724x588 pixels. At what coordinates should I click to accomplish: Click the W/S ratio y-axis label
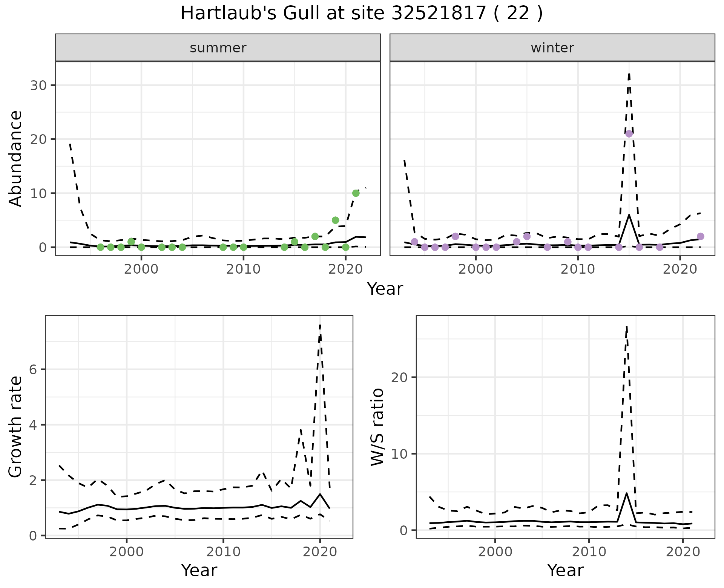tap(377, 427)
